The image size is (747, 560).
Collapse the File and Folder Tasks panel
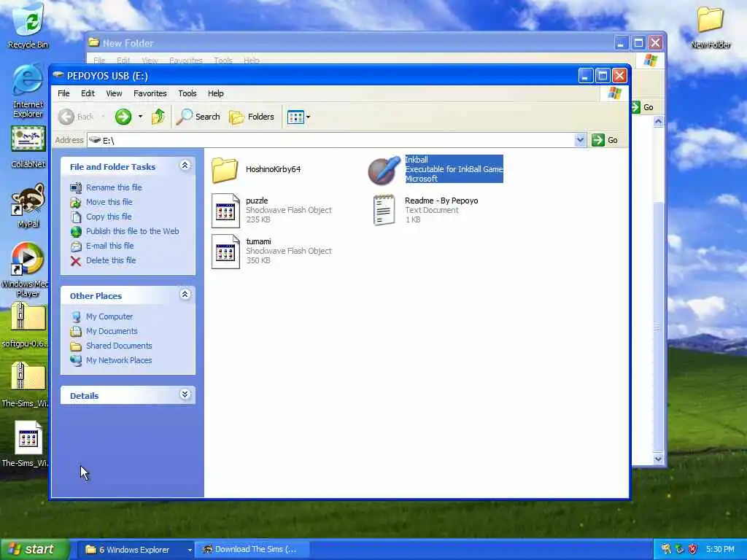pos(185,166)
